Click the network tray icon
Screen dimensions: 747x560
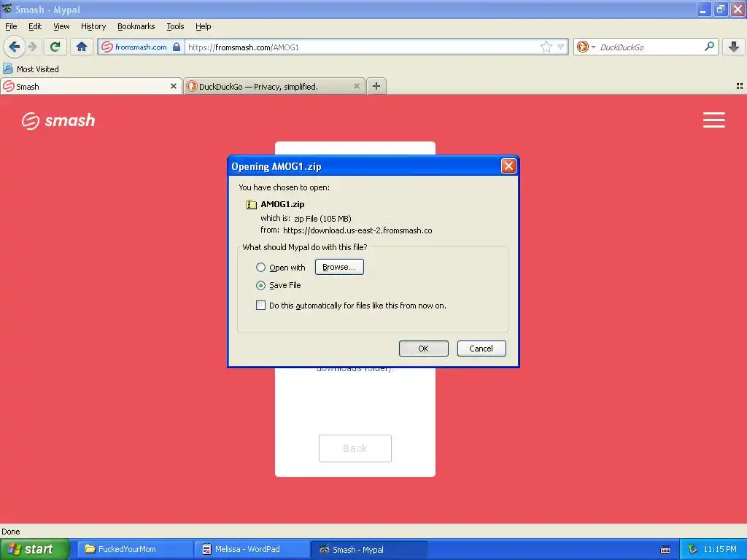click(692, 550)
